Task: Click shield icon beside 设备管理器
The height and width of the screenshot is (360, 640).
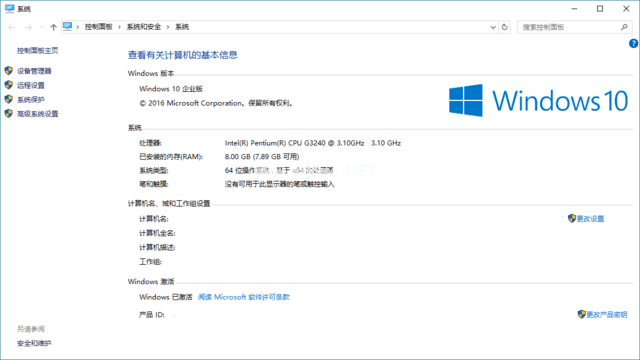Action: click(x=9, y=71)
